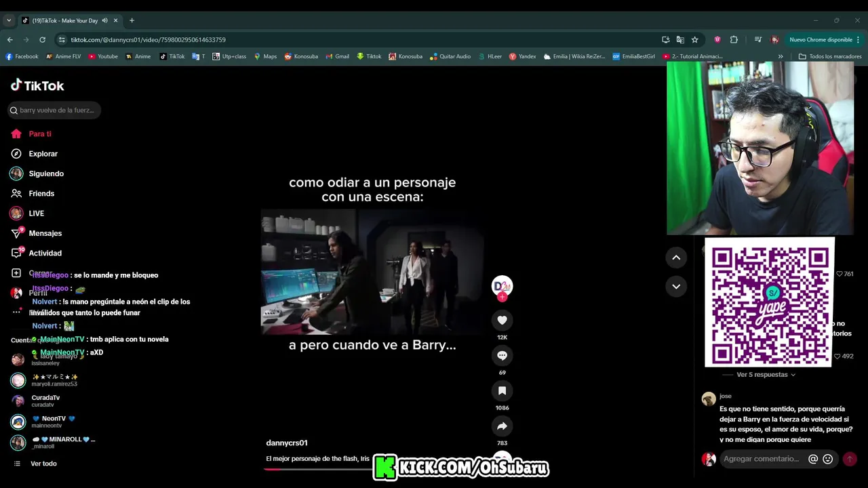Viewport: 868px width, 488px height.
Task: Open the Facebook bookmark
Action: pyautogui.click(x=22, y=56)
